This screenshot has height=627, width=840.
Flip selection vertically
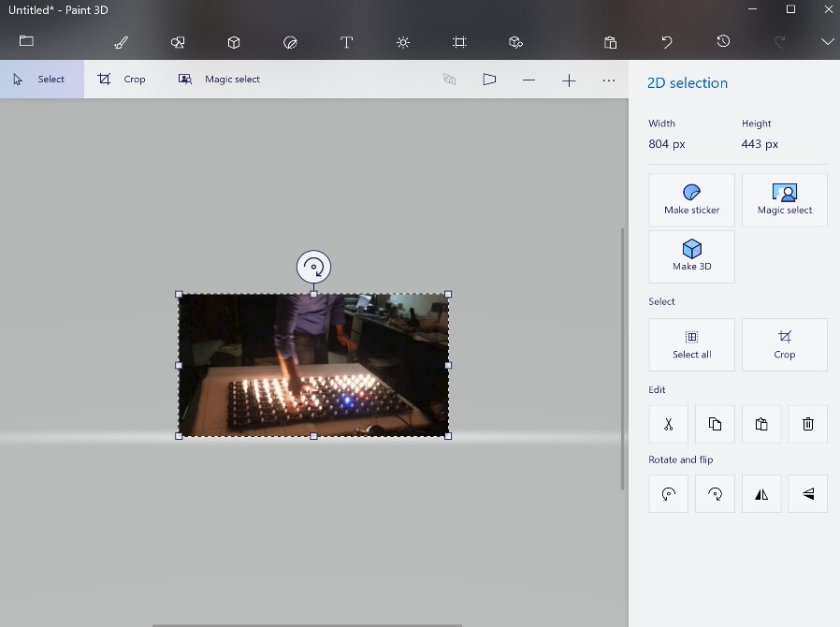[x=808, y=493]
